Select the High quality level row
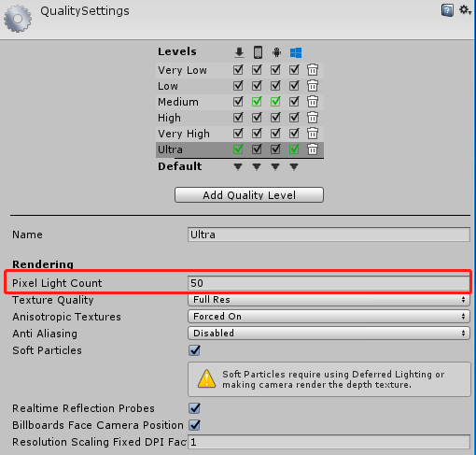476x455 pixels. coord(240,118)
